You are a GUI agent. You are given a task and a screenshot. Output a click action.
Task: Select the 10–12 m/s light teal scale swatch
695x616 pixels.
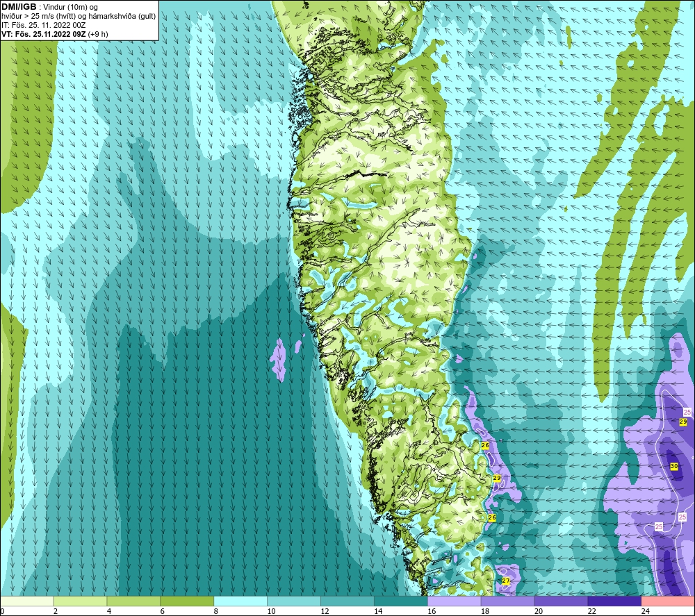click(294, 601)
